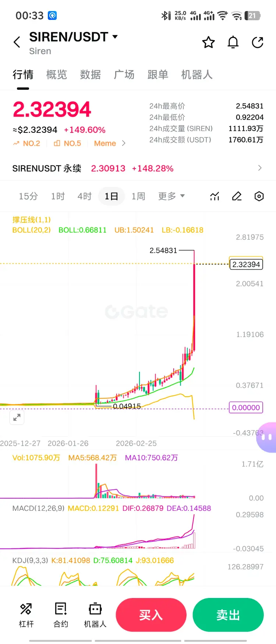Tap the green 卖出 sell button
This screenshot has height=644, width=276.
[x=228, y=615]
